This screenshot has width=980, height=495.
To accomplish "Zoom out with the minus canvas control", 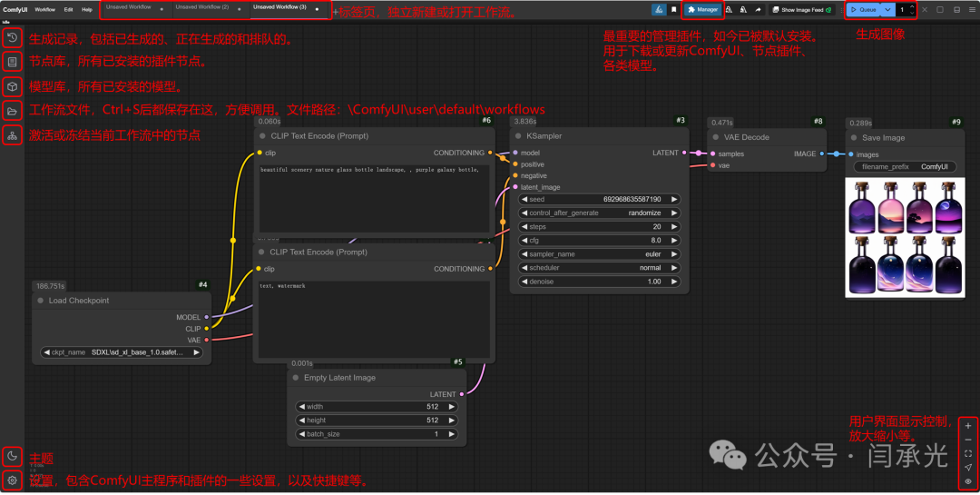I will (968, 440).
